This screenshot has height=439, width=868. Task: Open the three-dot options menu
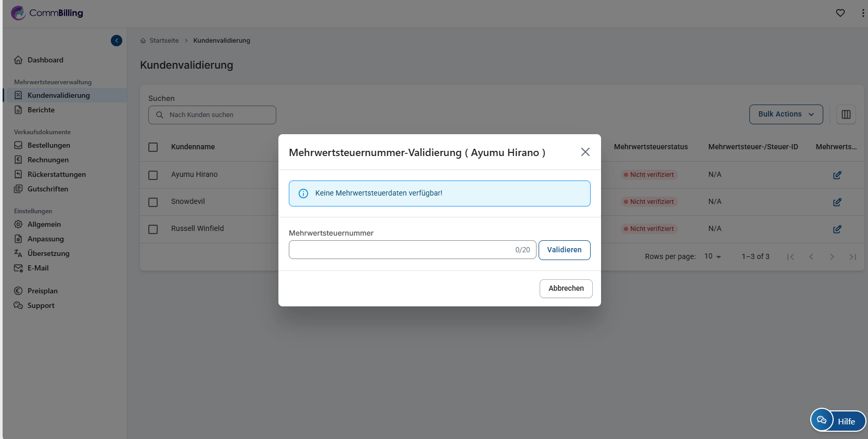(x=863, y=13)
